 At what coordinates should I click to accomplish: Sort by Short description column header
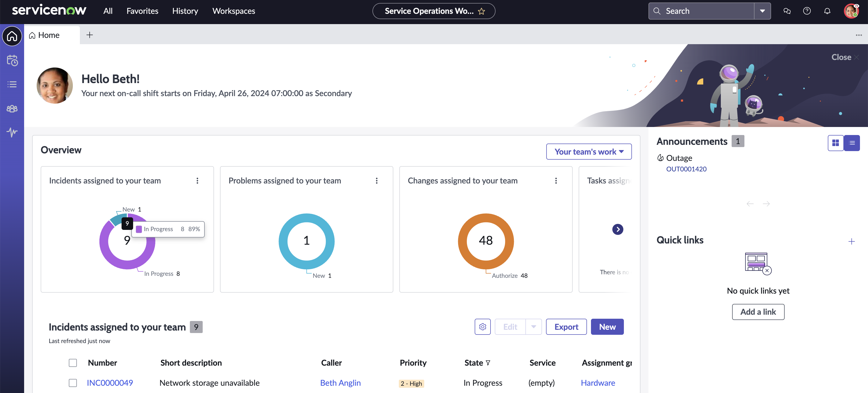tap(191, 363)
